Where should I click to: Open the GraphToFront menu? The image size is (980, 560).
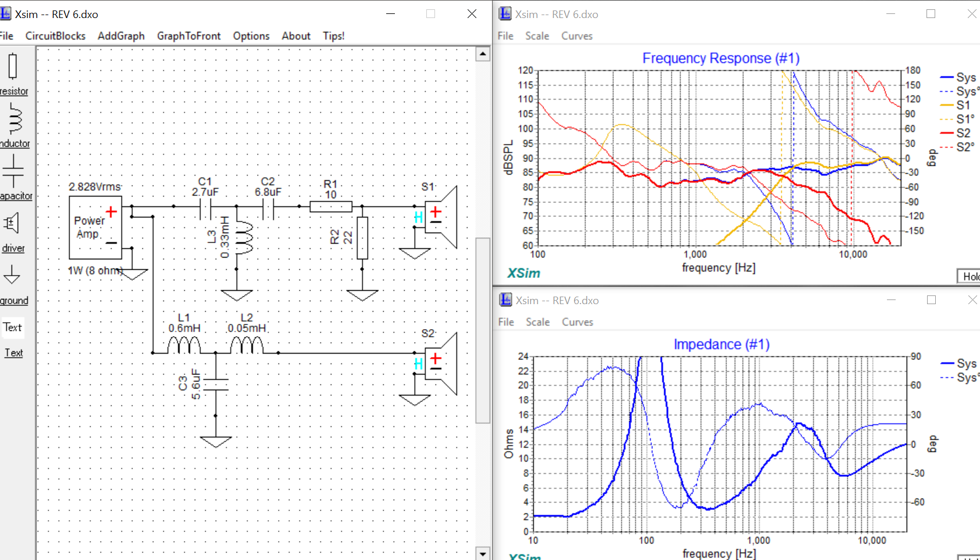[x=188, y=36]
